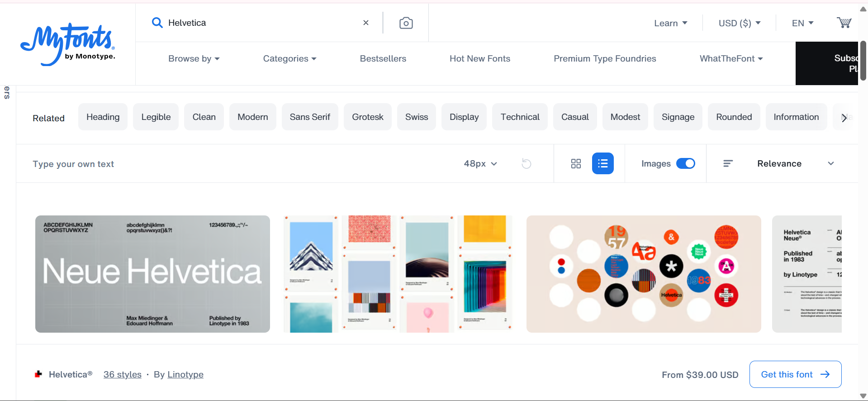
Task: Toggle the Images switch off
Action: tap(686, 163)
